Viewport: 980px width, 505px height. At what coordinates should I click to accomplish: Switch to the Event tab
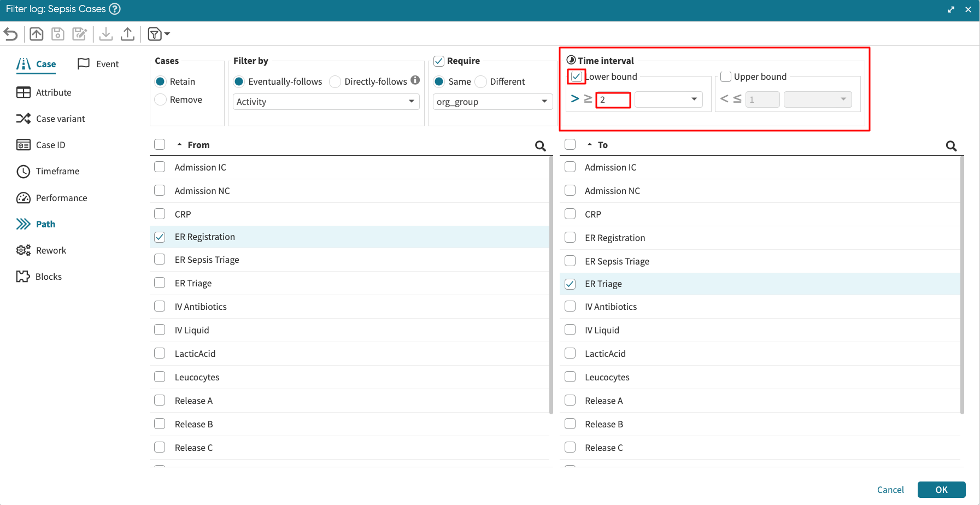(x=99, y=64)
